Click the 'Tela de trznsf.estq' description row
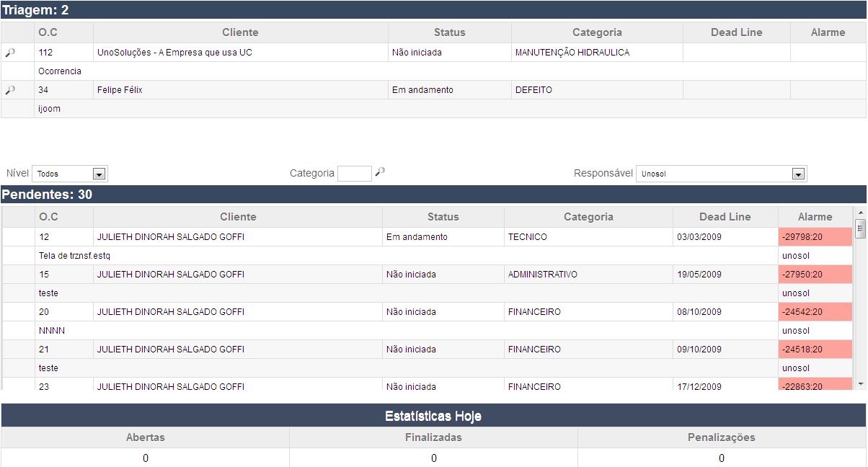 (x=75, y=256)
